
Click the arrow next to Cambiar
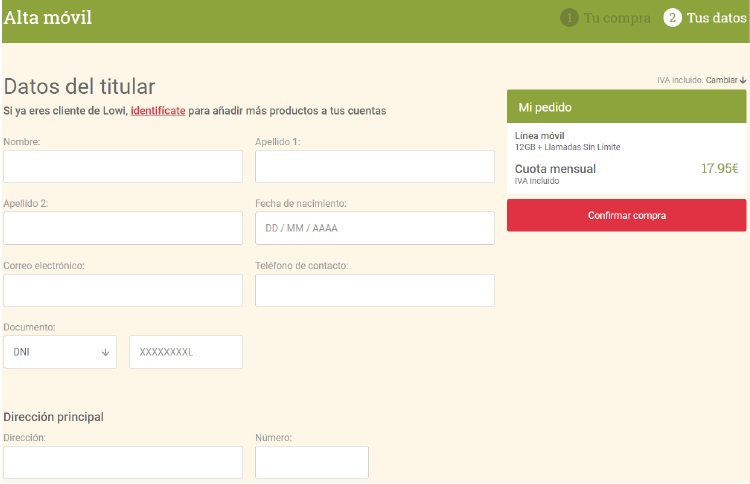click(x=742, y=80)
